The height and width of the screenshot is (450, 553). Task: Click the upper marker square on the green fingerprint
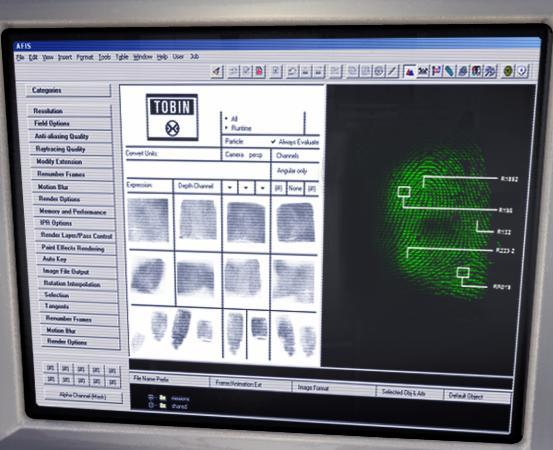click(404, 191)
